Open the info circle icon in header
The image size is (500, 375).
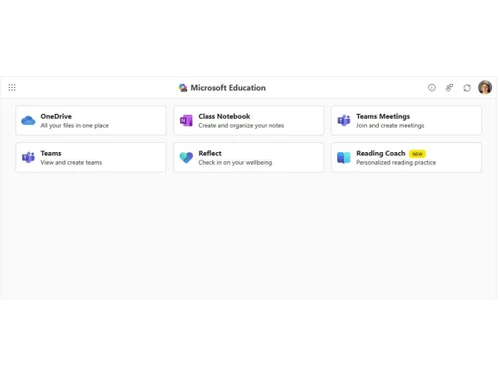click(432, 88)
